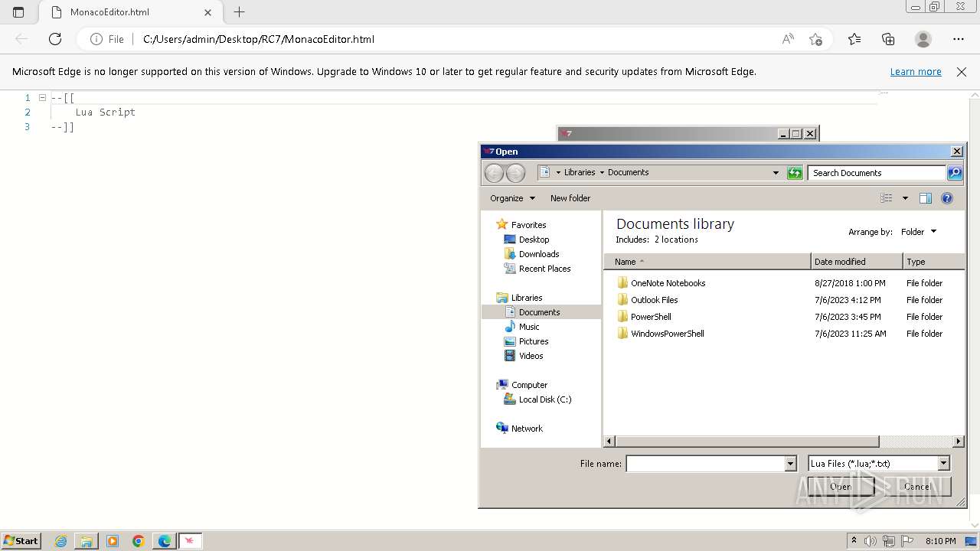Sort files by Name column
The width and height of the screenshot is (980, 551).
pos(707,262)
